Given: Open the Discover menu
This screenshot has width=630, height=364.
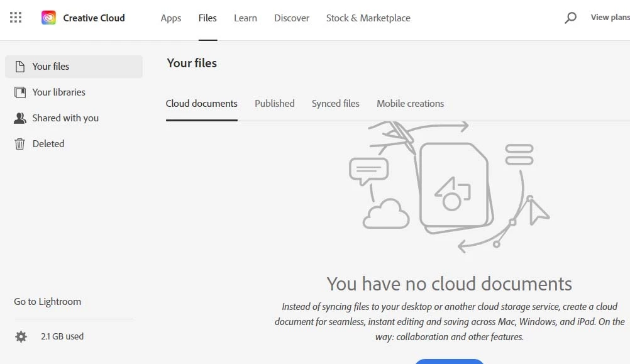Looking at the screenshot, I should coord(292,18).
